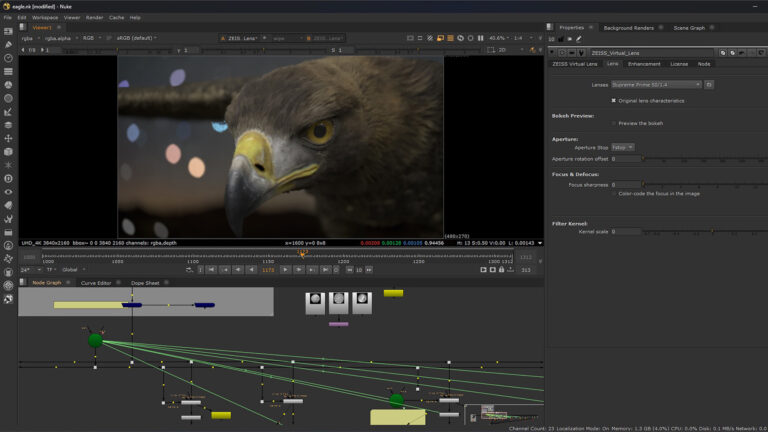
Task: Open the Background Renders panel tab
Action: (x=629, y=27)
